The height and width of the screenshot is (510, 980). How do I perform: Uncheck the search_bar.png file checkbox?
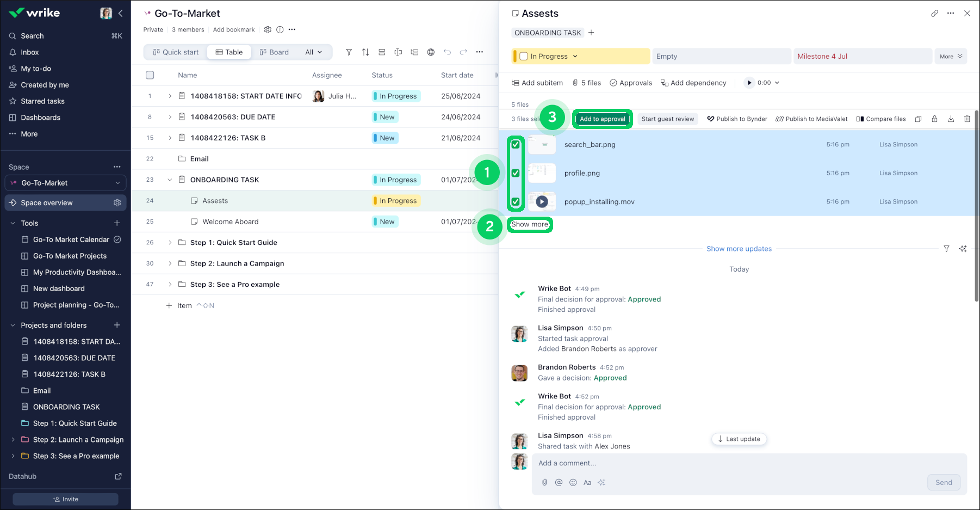click(x=516, y=145)
